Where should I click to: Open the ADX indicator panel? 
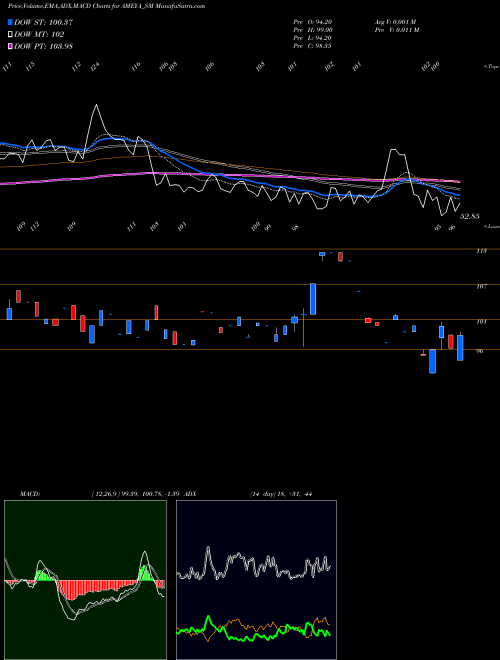(256, 580)
